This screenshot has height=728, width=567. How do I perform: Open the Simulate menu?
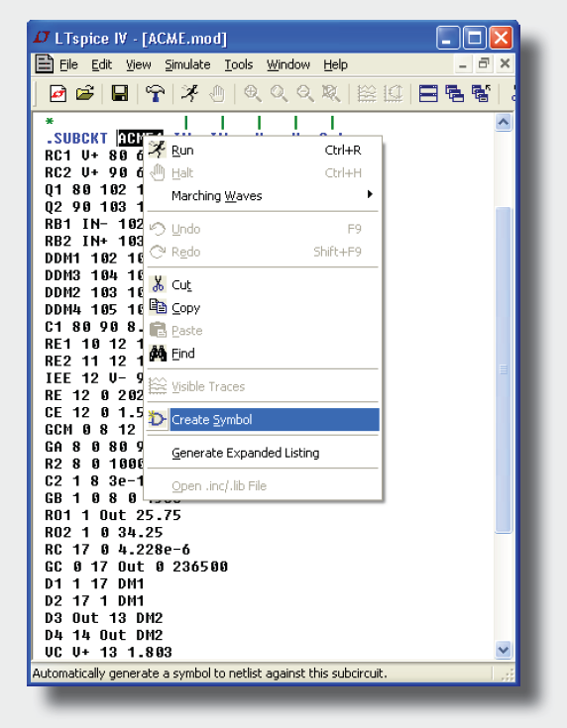tap(187, 64)
